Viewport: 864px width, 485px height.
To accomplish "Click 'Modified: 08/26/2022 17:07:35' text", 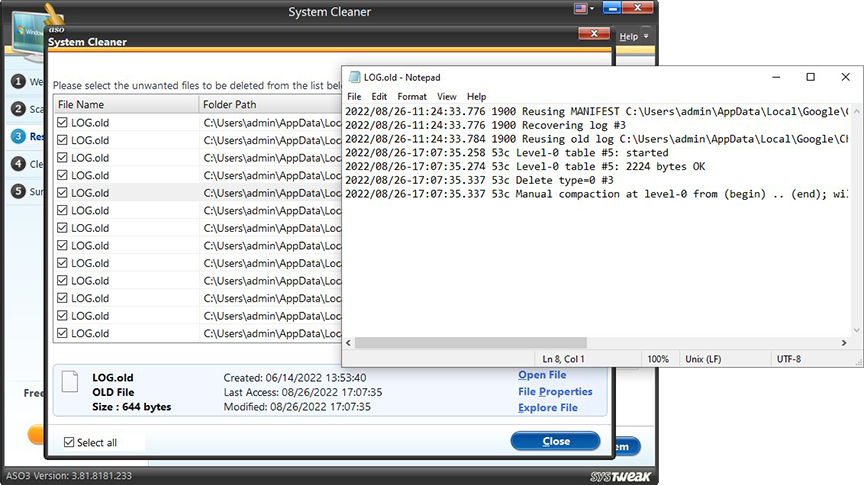I will [297, 407].
